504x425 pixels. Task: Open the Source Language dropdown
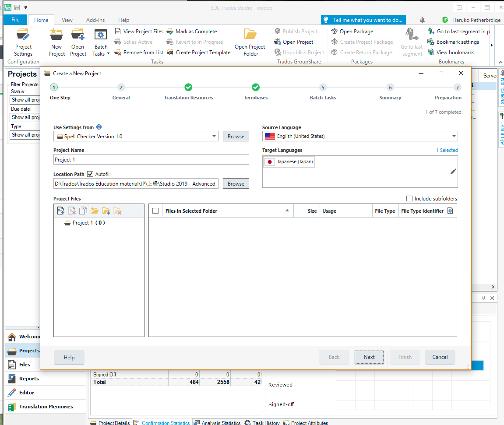[x=454, y=137]
